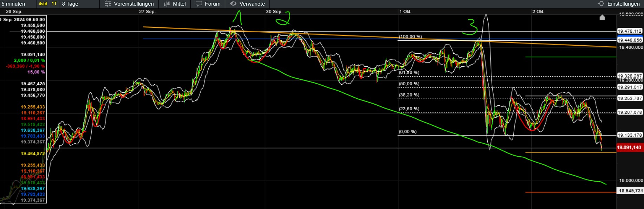Image resolution: width=644 pixels, height=209 pixels.
Task: Click the 19.478,080 value in data panel
Action: [33, 90]
